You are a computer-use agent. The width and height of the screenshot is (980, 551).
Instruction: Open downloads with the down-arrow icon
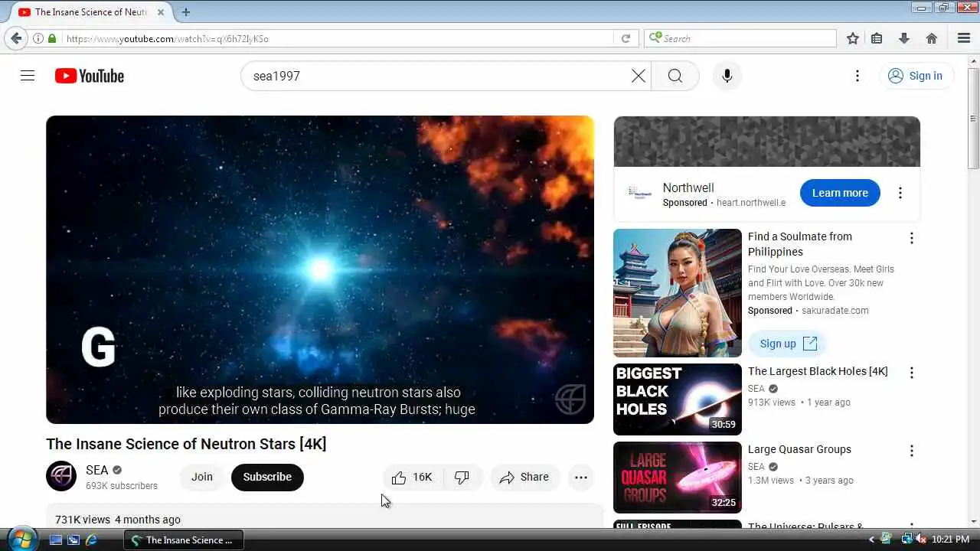(x=904, y=38)
